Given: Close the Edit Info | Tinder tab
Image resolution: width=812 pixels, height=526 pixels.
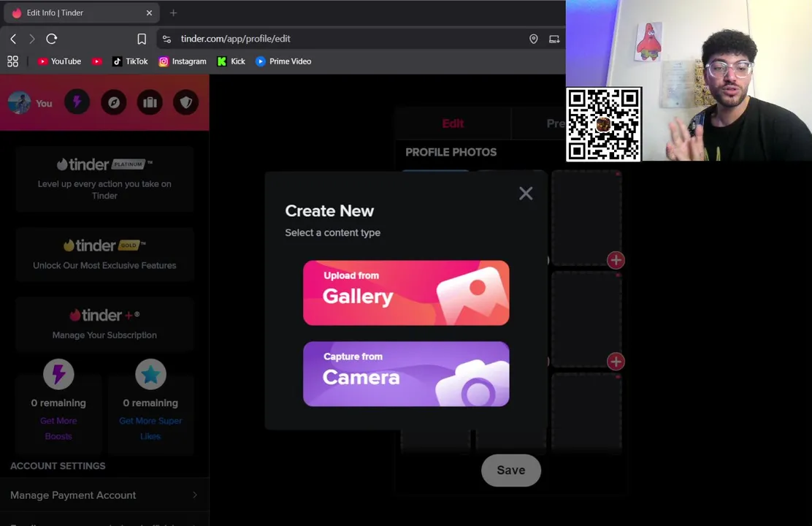Looking at the screenshot, I should [149, 13].
